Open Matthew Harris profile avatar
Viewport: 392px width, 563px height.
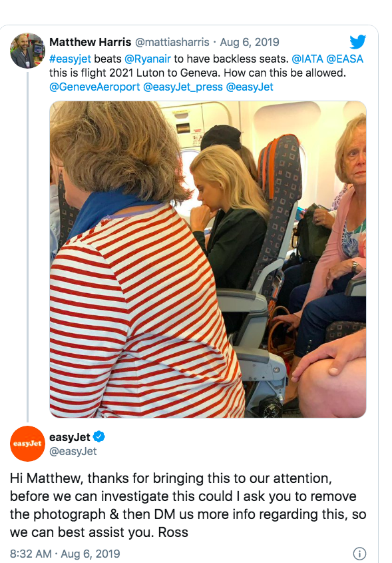point(27,51)
